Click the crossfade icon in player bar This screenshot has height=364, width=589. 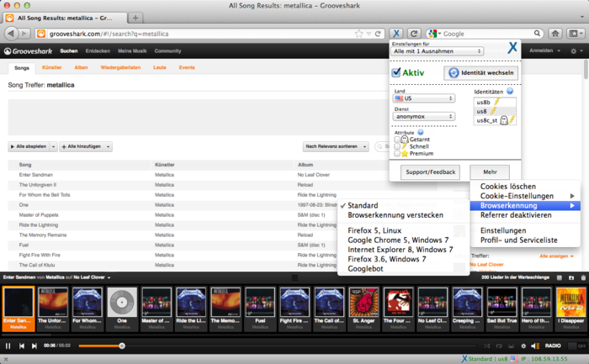(x=511, y=346)
